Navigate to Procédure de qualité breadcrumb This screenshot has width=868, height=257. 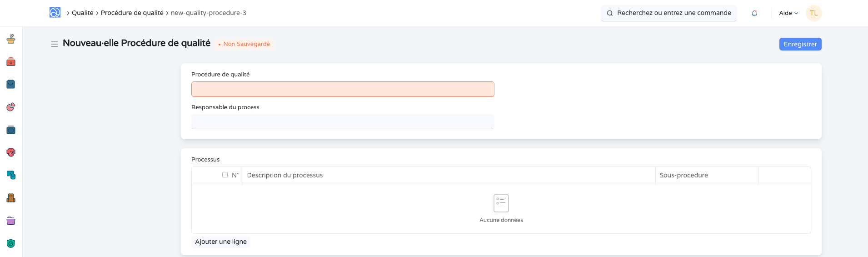pos(132,13)
